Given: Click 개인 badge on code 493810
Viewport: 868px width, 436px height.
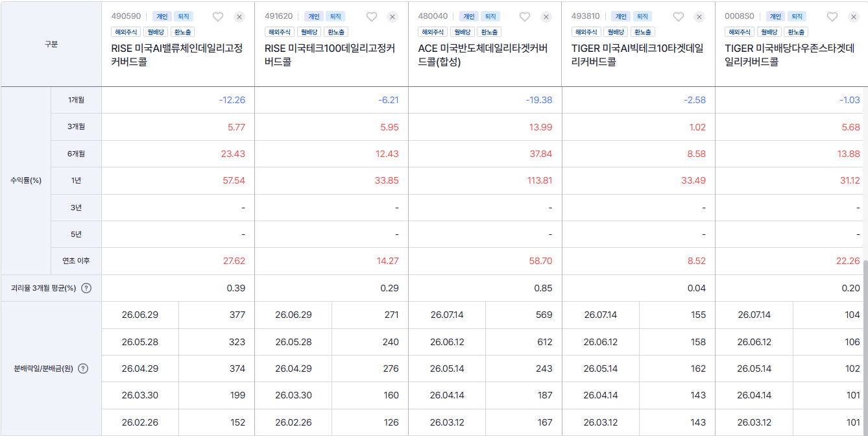Looking at the screenshot, I should (x=621, y=16).
